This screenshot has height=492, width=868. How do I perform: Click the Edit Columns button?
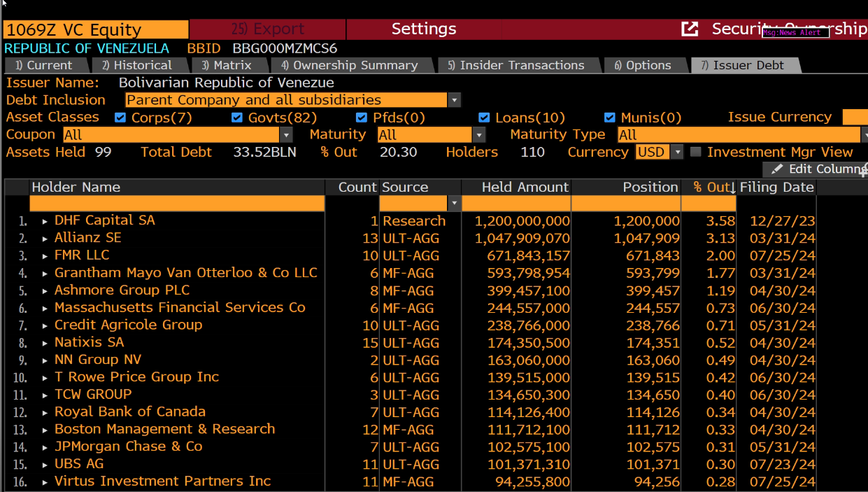pyautogui.click(x=816, y=169)
